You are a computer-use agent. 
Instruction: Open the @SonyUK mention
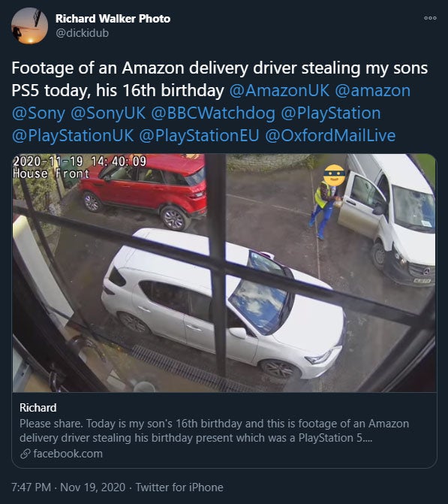(107, 113)
